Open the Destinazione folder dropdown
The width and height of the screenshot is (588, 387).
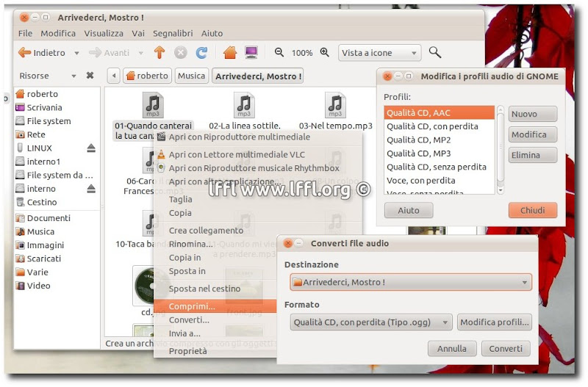411,282
